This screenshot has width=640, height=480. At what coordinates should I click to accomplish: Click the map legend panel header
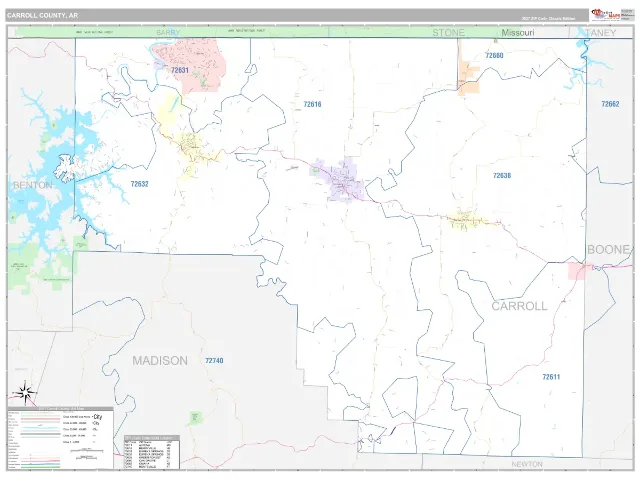pos(60,408)
